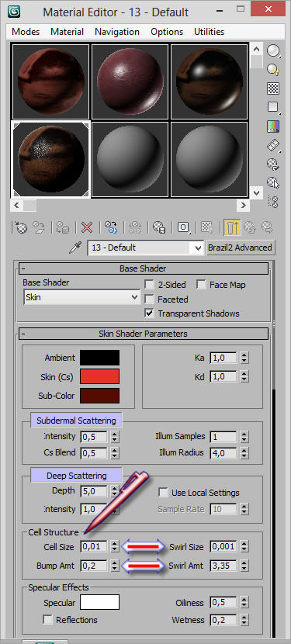Uncheck Transparent Shadows
Viewport: 291px width, 644px height.
coord(149,313)
